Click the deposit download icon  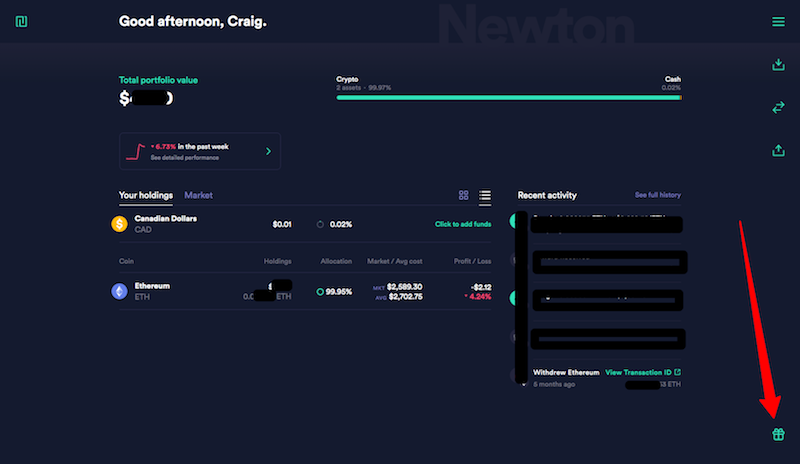pyautogui.click(x=778, y=64)
